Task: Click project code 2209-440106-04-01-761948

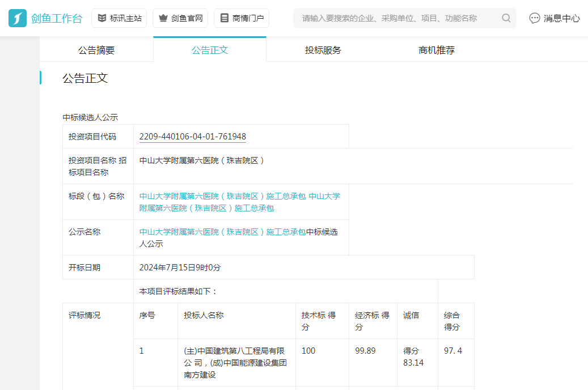Action: tap(193, 137)
